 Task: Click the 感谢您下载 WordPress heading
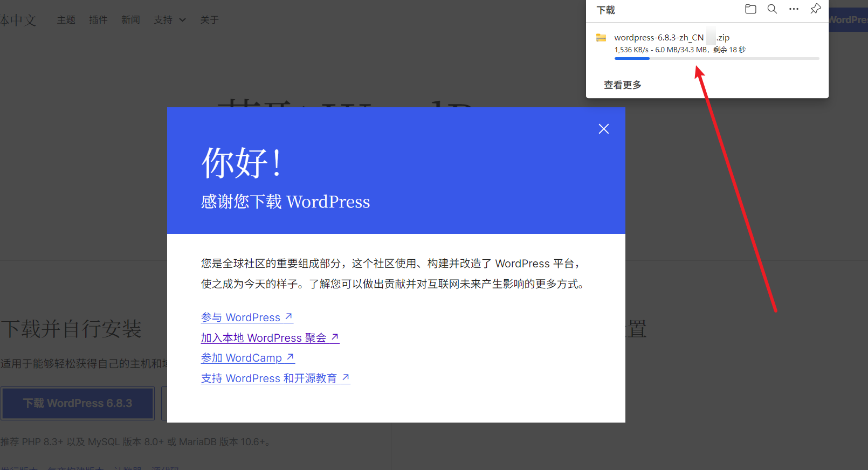(285, 202)
